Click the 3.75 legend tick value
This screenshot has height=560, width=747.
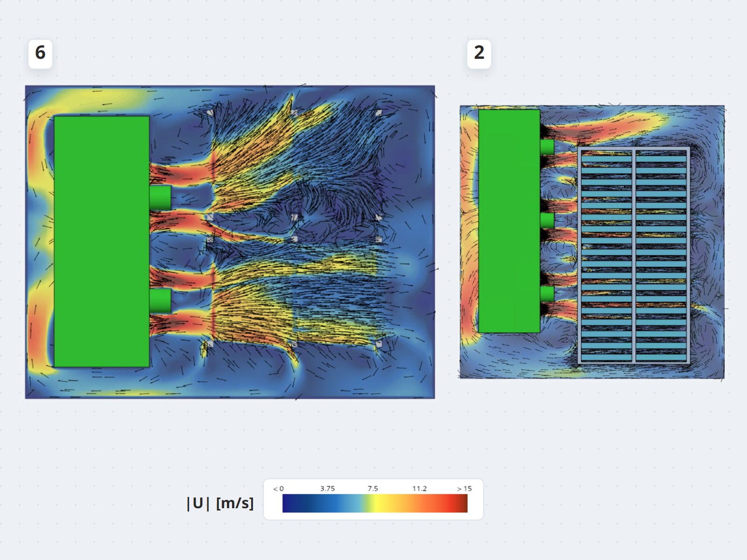coord(327,489)
